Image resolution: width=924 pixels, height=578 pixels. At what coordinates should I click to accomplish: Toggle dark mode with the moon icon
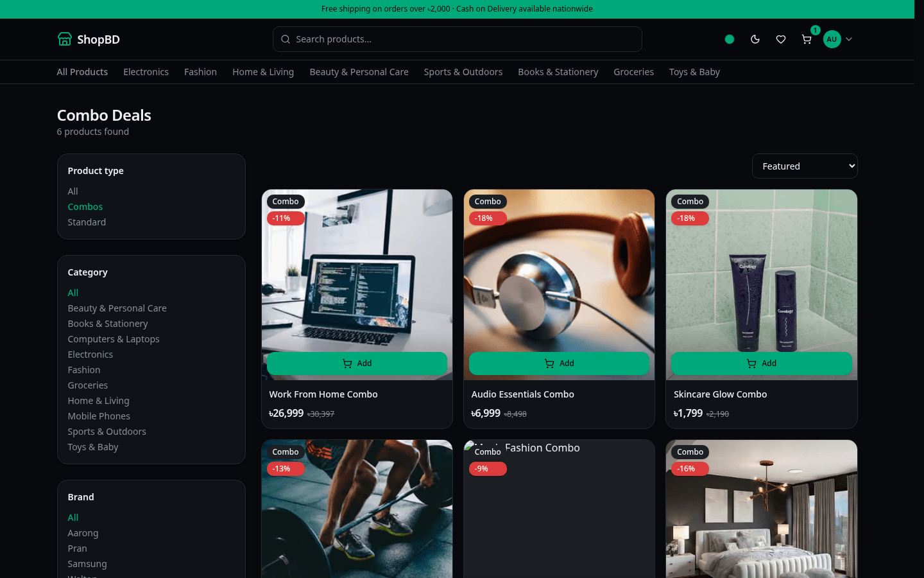coord(755,39)
